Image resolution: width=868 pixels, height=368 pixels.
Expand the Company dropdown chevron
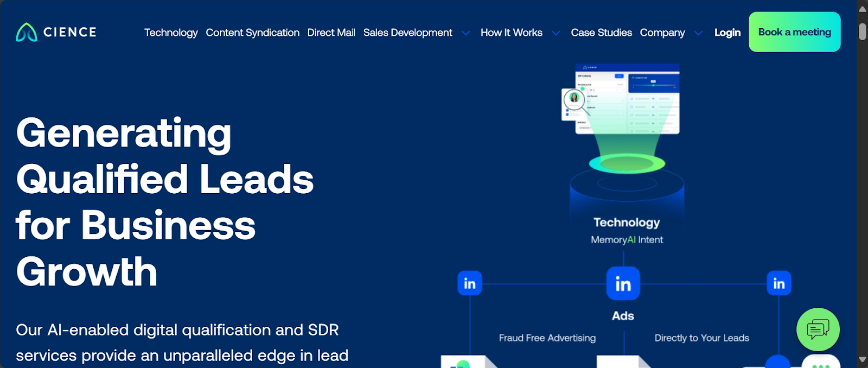(699, 33)
